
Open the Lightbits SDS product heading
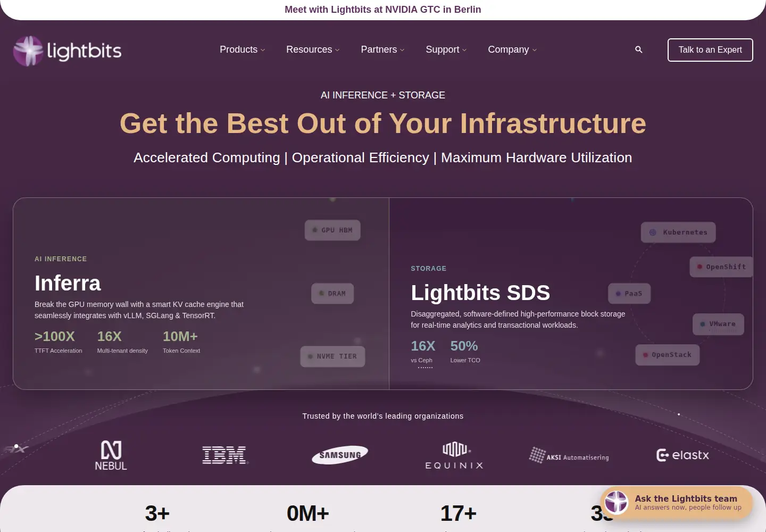pos(480,293)
